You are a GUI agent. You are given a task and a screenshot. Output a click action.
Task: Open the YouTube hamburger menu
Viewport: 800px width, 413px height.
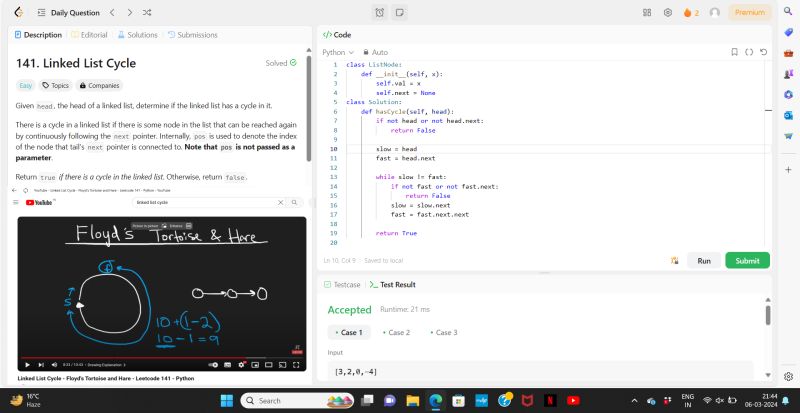pyautogui.click(x=16, y=203)
